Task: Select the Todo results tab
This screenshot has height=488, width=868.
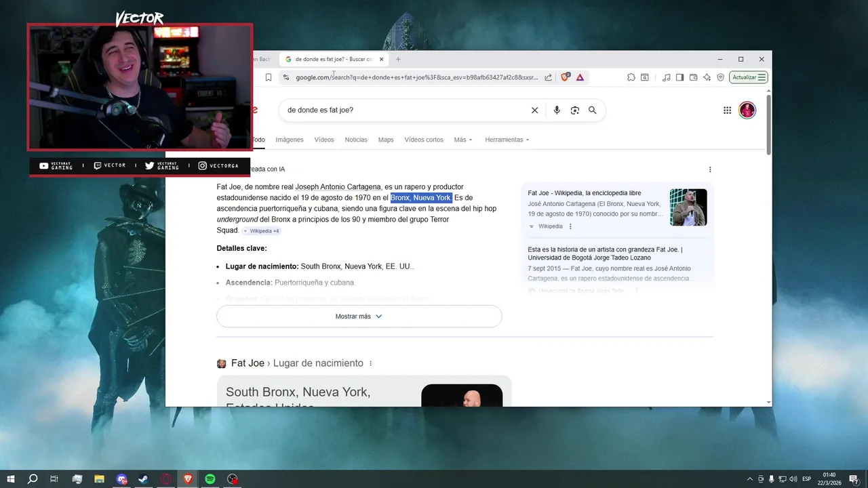Action: 258,140
